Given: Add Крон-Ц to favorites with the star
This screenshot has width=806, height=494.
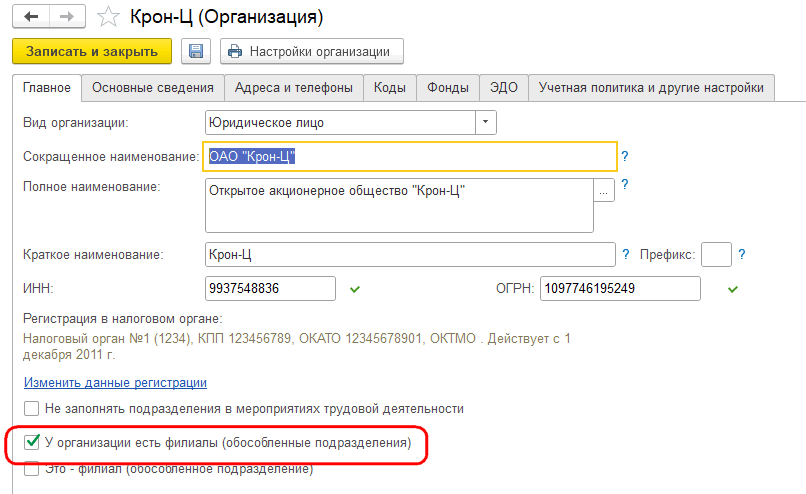Looking at the screenshot, I should coord(108,17).
